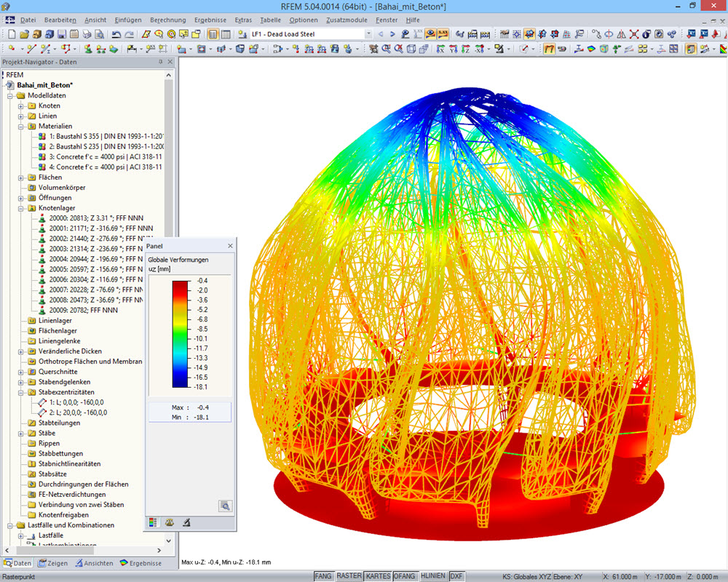The width and height of the screenshot is (728, 582).
Task: Toggle DXF in status bar
Action: (456, 576)
